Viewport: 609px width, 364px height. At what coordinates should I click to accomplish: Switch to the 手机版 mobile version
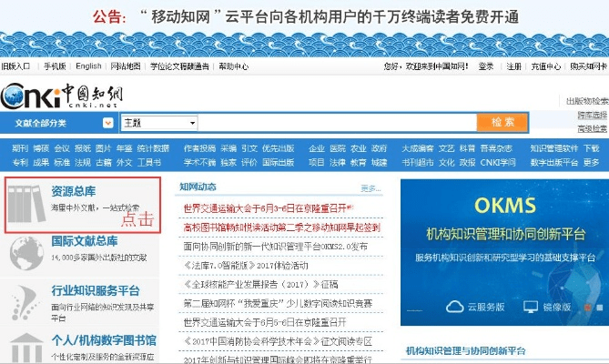pos(55,66)
